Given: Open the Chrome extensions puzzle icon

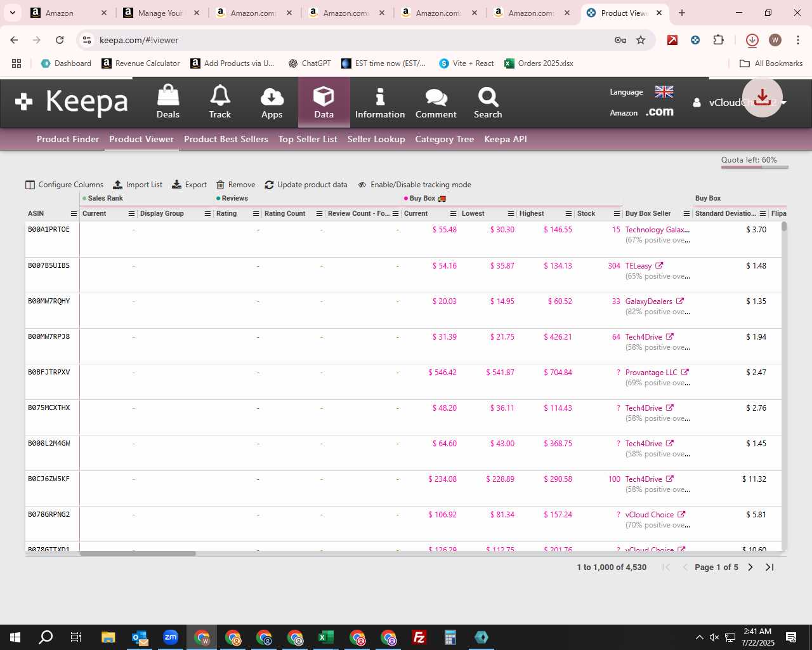Looking at the screenshot, I should pos(718,40).
